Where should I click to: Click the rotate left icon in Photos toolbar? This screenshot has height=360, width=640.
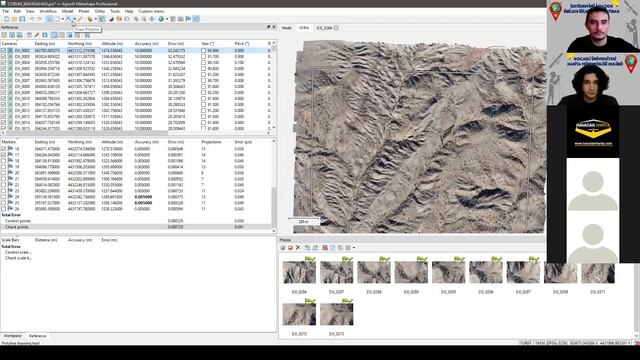307,247
